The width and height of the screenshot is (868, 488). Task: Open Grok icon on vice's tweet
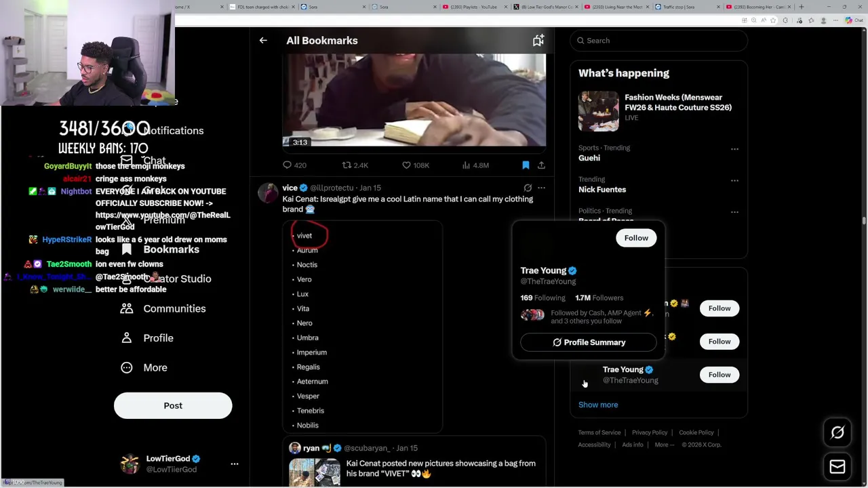pos(528,188)
